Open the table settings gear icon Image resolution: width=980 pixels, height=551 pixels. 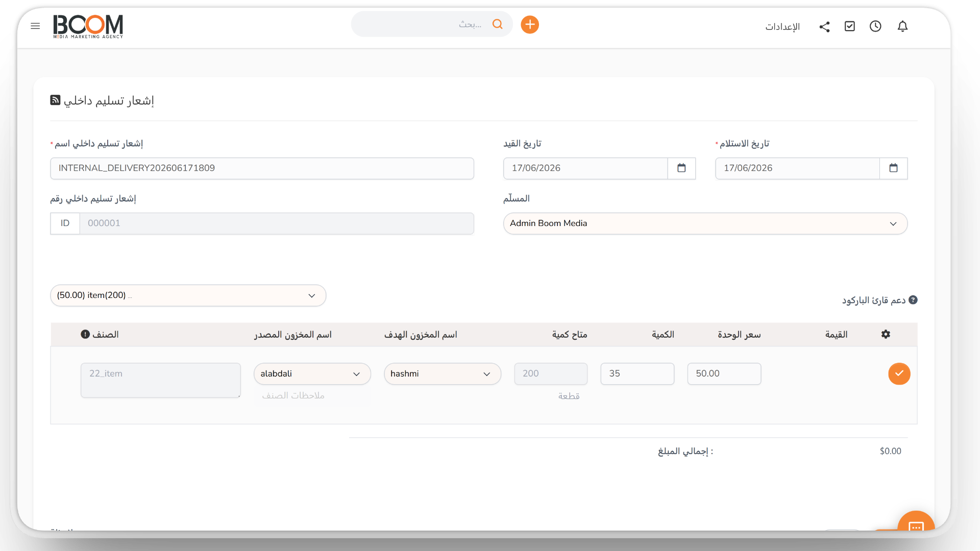tap(886, 334)
